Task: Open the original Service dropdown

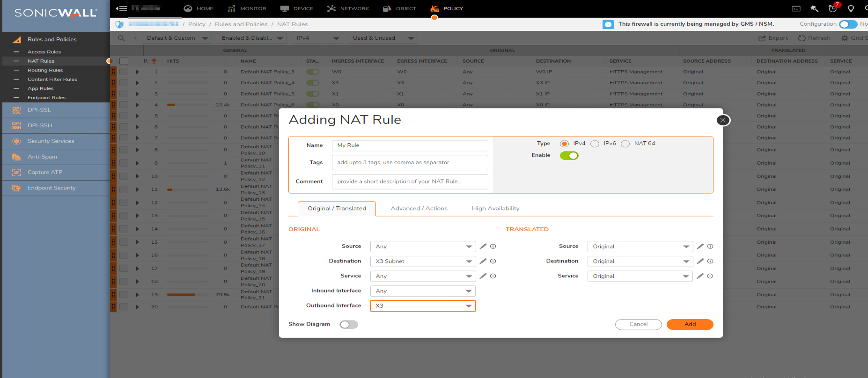Action: point(423,276)
